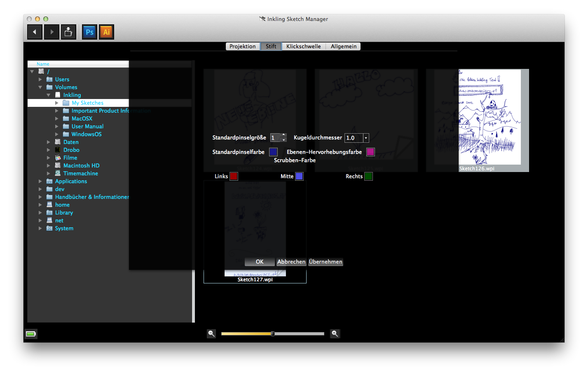Expand the My Sketches folder
Viewport: 588px width, 375px height.
pyautogui.click(x=57, y=103)
